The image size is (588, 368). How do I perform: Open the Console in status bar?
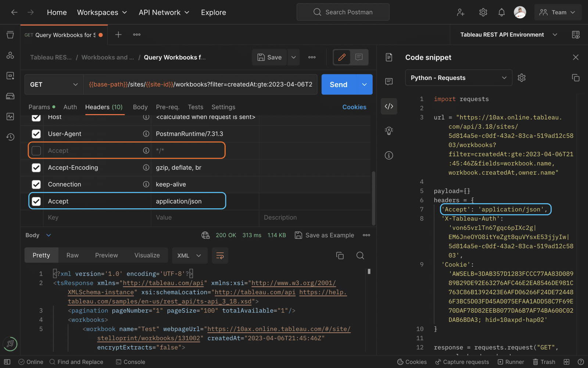[130, 362]
